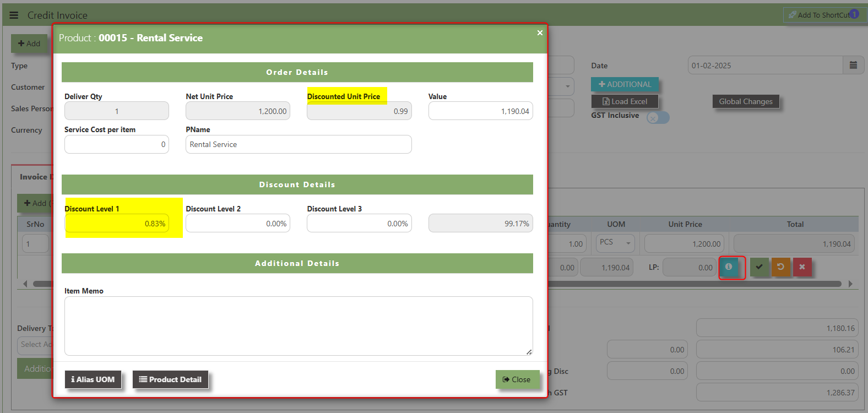Viewport: 868px width, 413px height.
Task: Click the ADDITIONAL button
Action: [x=625, y=84]
